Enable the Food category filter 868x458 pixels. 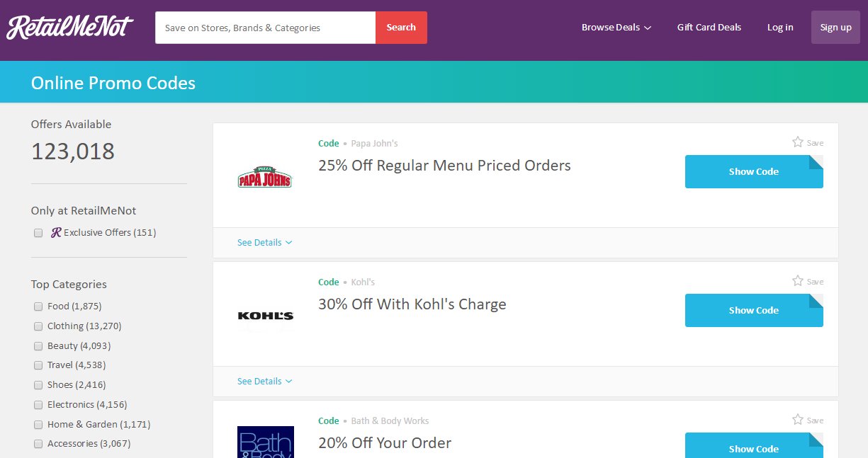[x=38, y=307]
